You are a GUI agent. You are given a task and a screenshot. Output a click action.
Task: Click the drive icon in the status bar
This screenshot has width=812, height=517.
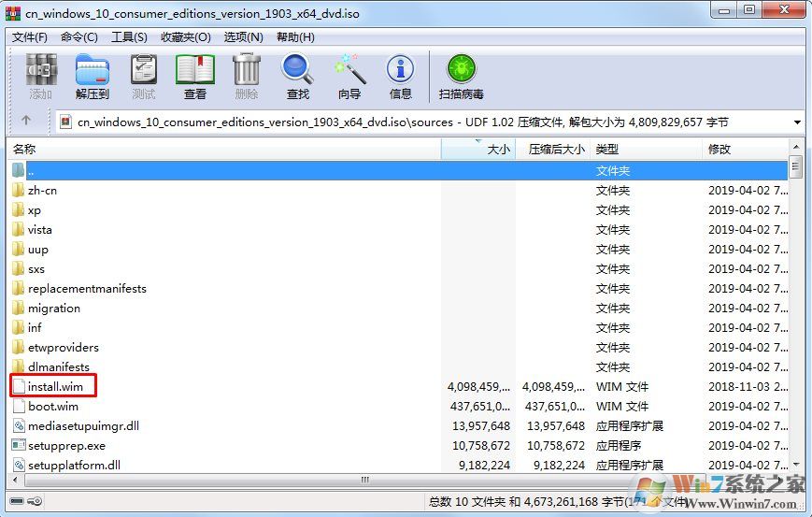(x=17, y=501)
